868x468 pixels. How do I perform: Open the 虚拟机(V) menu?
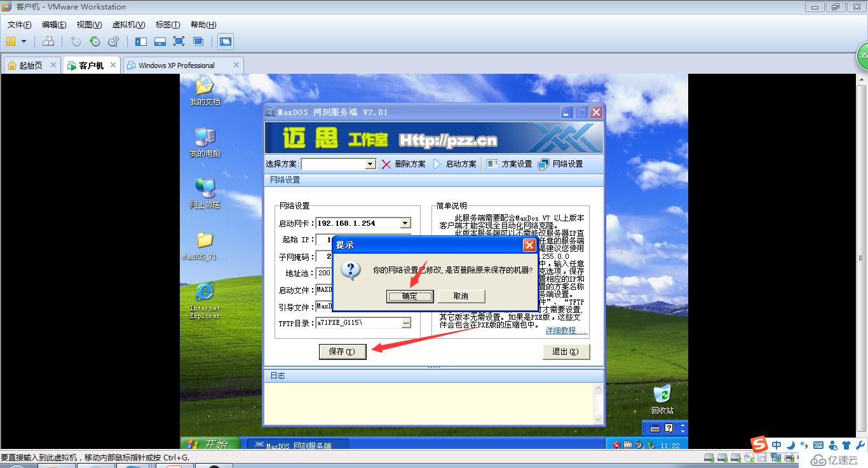(129, 25)
